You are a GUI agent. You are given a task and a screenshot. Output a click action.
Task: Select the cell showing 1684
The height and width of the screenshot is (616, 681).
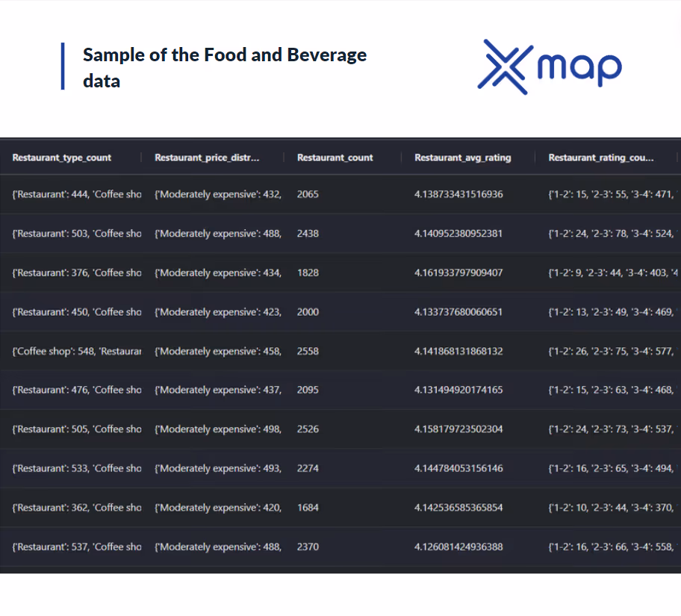tap(308, 508)
